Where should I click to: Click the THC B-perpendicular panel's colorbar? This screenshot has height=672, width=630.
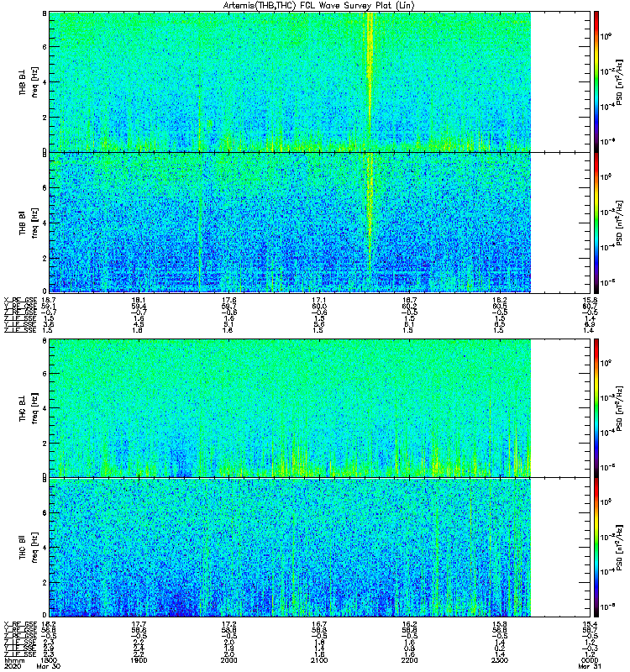coord(596,407)
